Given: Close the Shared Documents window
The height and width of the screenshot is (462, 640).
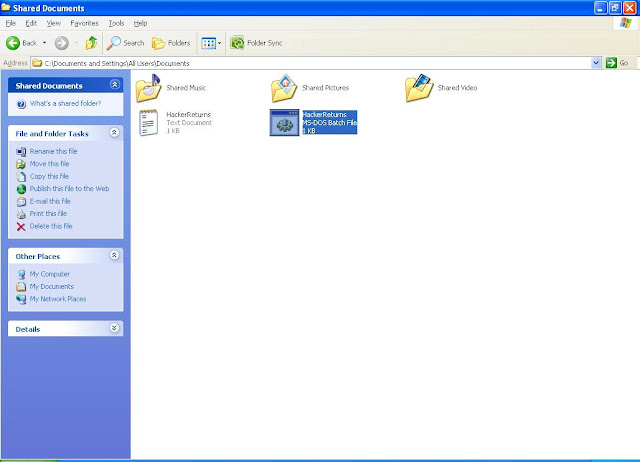Looking at the screenshot, I should [x=630, y=8].
